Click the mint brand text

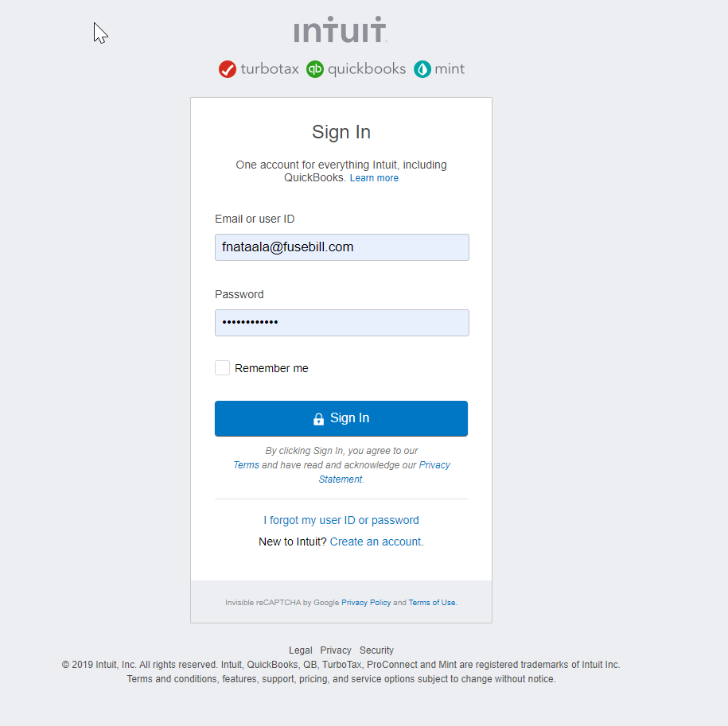450,69
